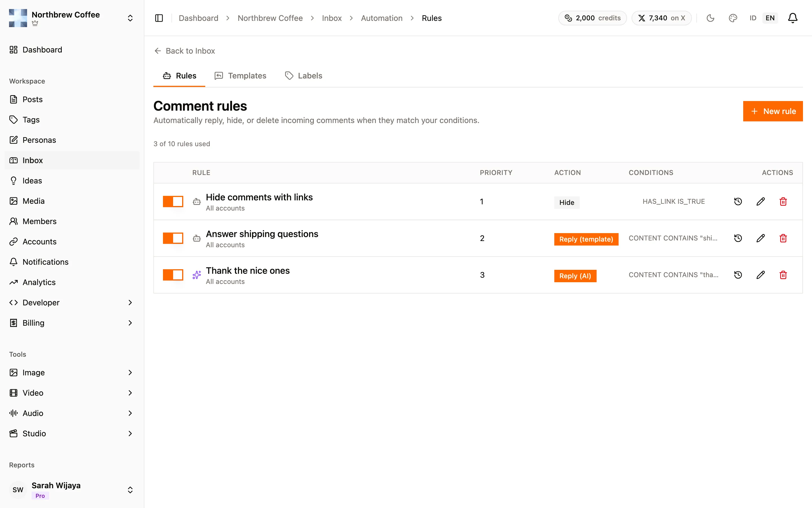812x508 pixels.
Task: Expand the Image tools section
Action: [x=72, y=373]
